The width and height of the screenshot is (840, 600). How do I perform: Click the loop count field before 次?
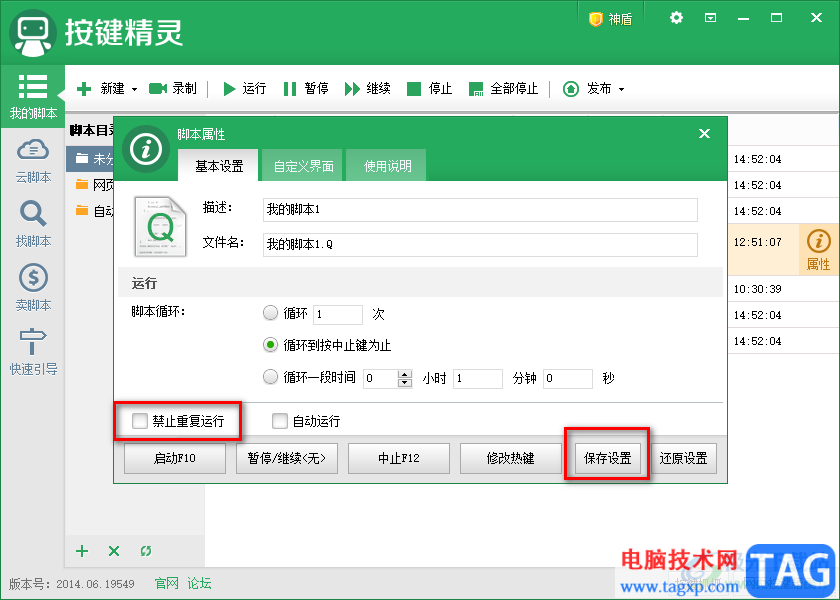point(338,314)
